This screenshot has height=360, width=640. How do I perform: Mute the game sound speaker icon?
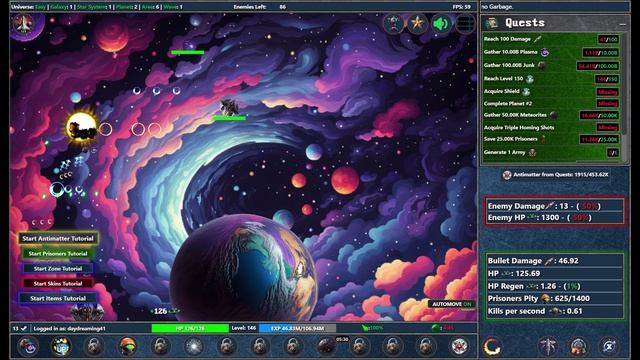coord(441,23)
